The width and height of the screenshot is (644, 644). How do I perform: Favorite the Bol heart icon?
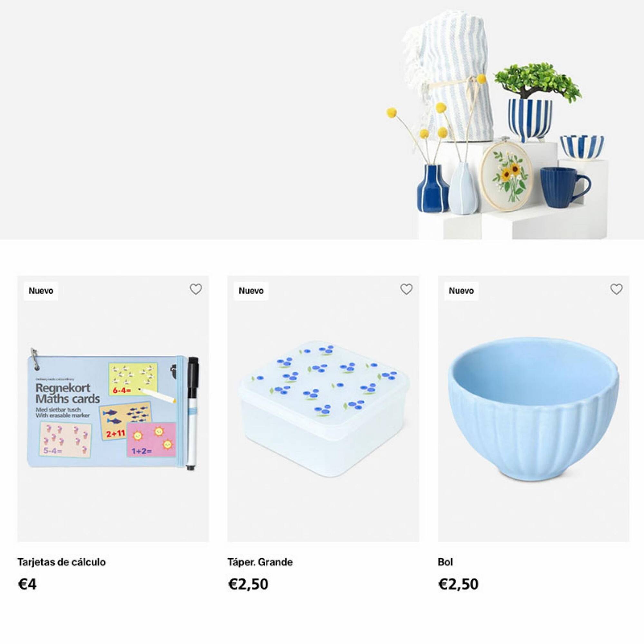pyautogui.click(x=616, y=289)
